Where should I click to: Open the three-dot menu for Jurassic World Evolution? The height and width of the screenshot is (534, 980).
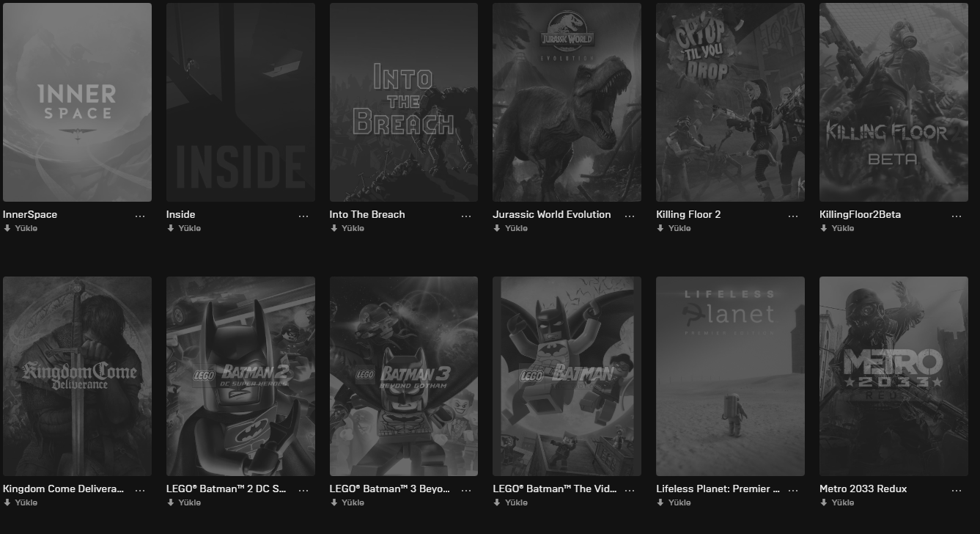click(x=630, y=216)
